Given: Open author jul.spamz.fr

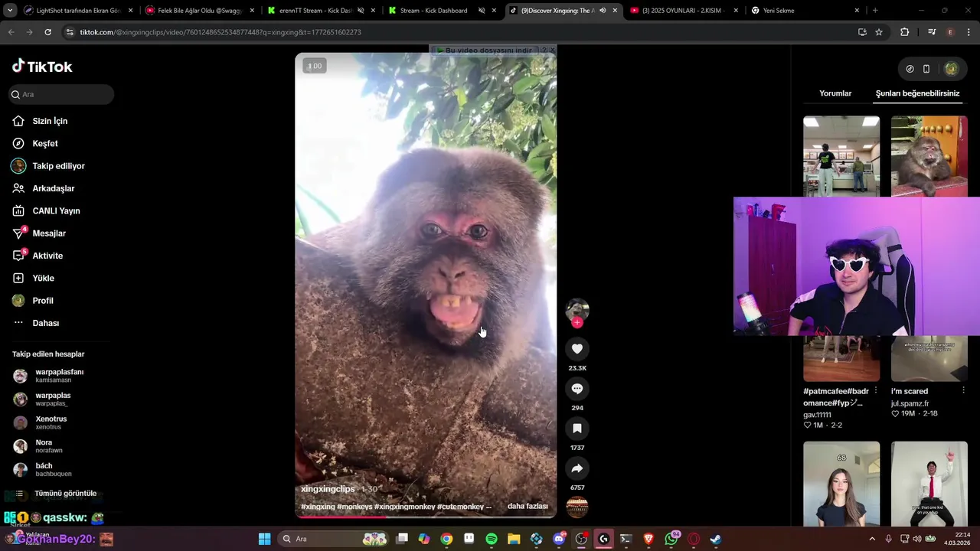Looking at the screenshot, I should pos(910,403).
